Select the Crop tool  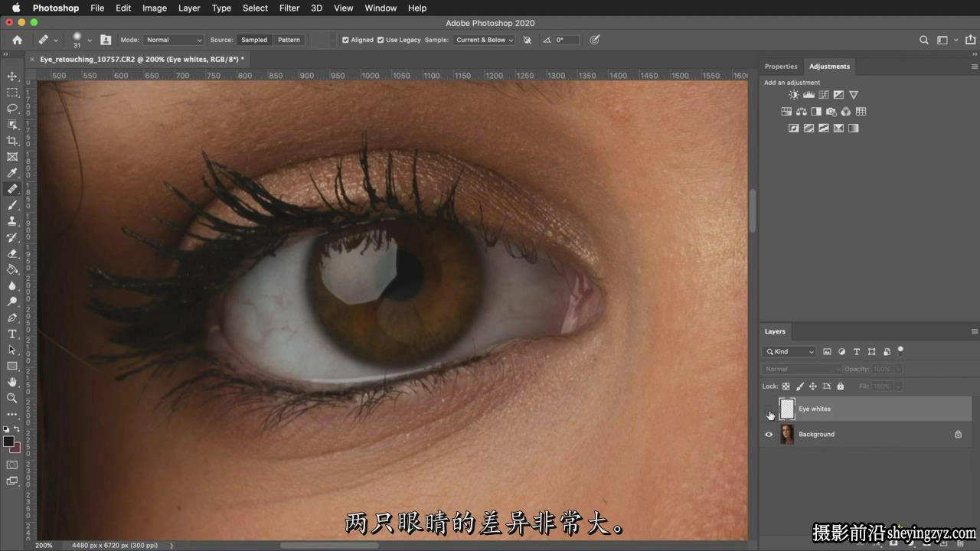tap(12, 141)
